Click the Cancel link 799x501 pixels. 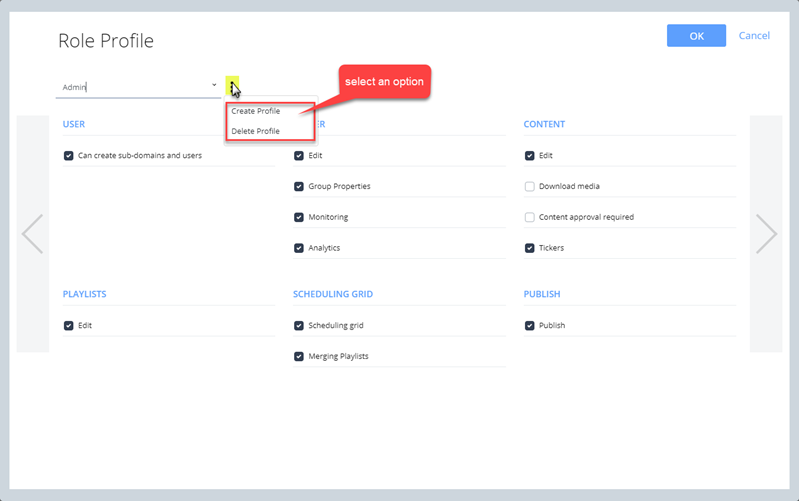(x=754, y=36)
